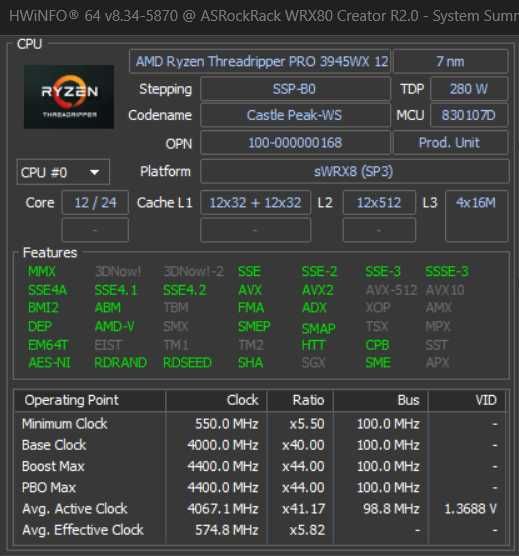Click the 830107D MCU value
Screen dimensions: 519x556
pos(469,115)
